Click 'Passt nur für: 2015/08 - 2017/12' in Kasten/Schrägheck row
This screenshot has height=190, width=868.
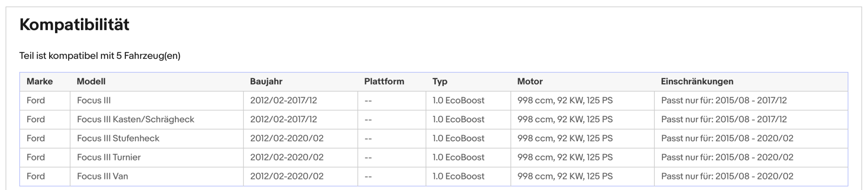point(724,119)
